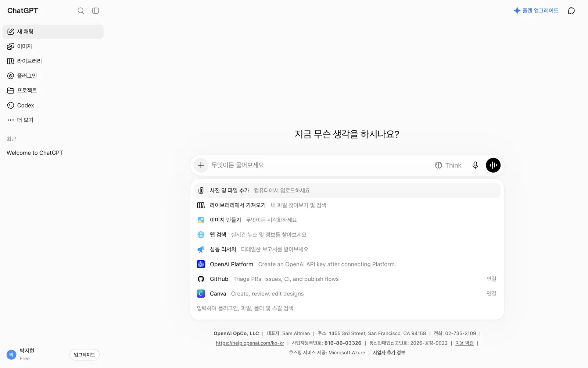Screen dimensions: 588x368
Task: Open 프로젝트 in the sidebar
Action: (53, 91)
